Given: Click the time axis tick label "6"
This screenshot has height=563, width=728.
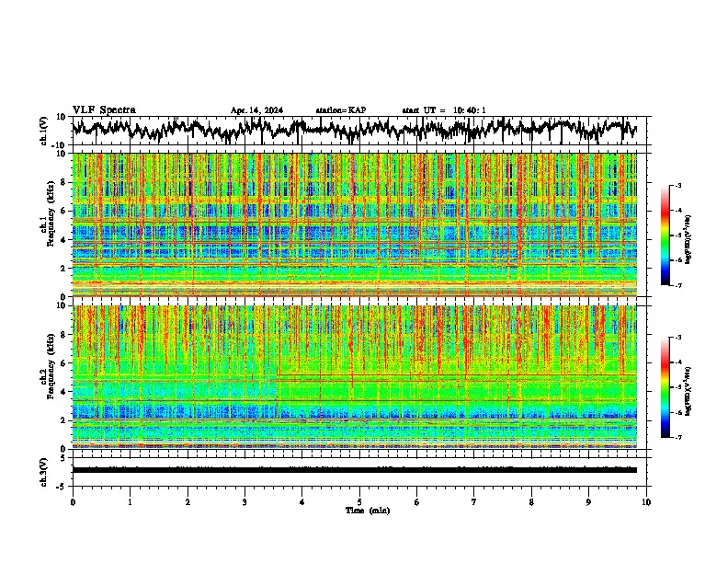Looking at the screenshot, I should (417, 502).
